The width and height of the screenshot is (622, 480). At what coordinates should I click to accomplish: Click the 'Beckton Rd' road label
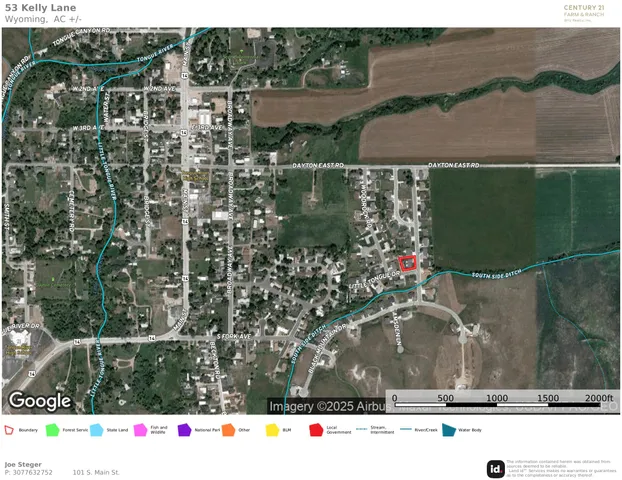tap(215, 359)
